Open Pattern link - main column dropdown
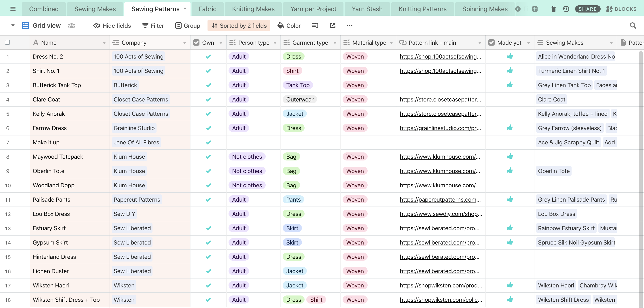Viewport: 644px width, 308px height. coord(480,43)
